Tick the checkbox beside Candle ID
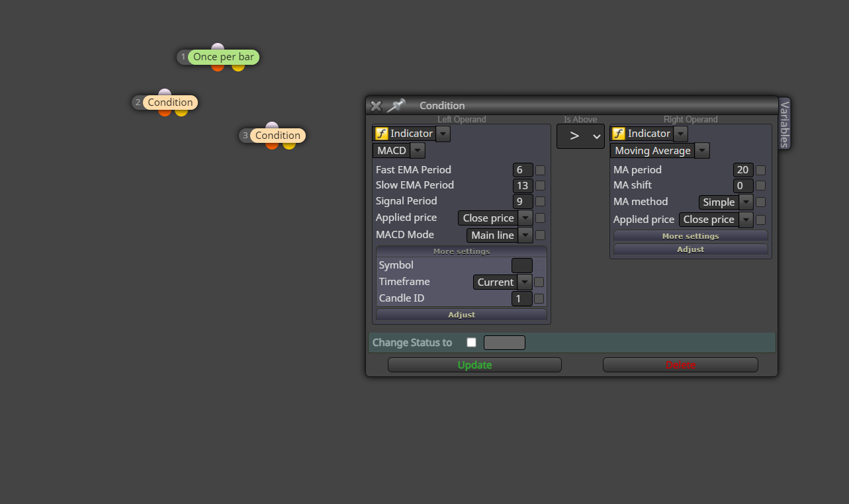The image size is (849, 504). pos(539,298)
